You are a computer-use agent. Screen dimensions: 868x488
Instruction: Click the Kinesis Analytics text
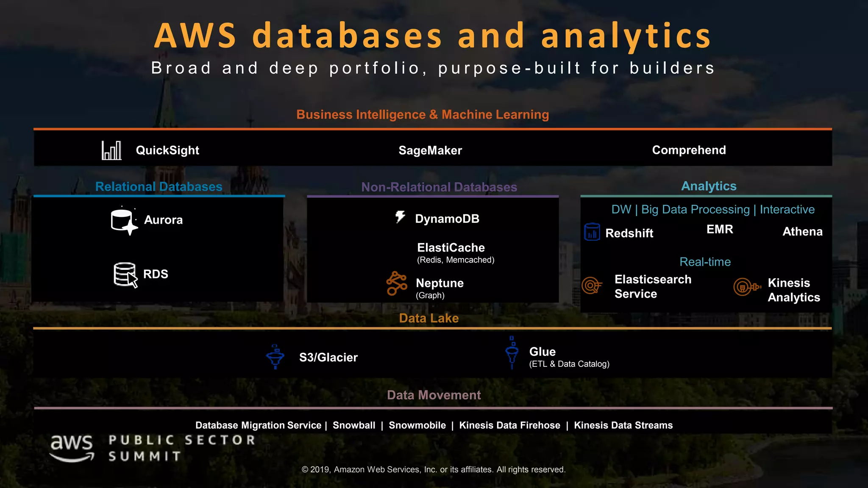coord(794,290)
